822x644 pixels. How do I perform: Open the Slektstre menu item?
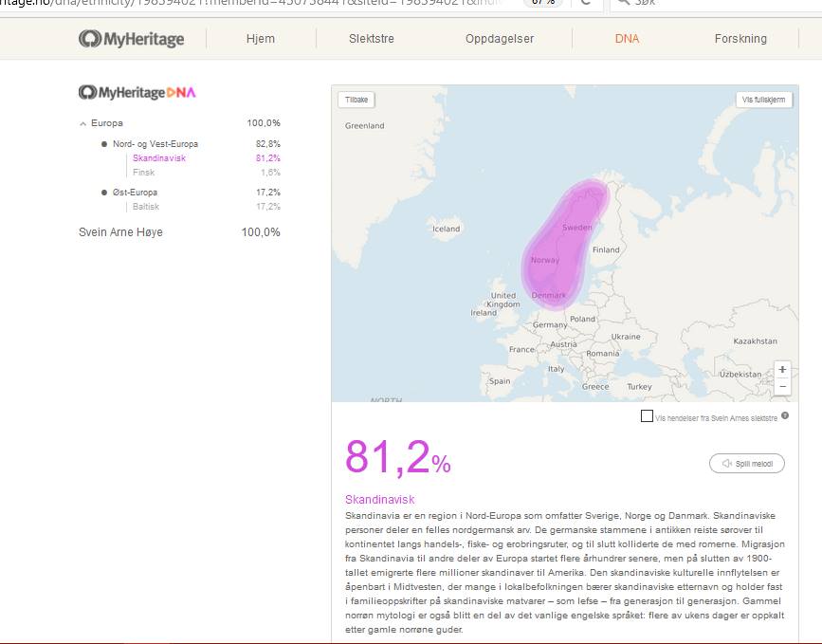[371, 39]
